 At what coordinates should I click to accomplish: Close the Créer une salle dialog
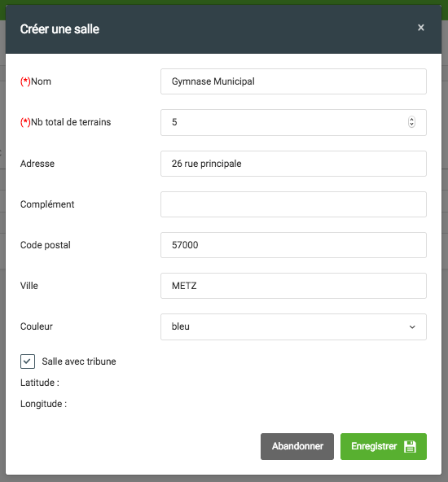click(x=420, y=28)
